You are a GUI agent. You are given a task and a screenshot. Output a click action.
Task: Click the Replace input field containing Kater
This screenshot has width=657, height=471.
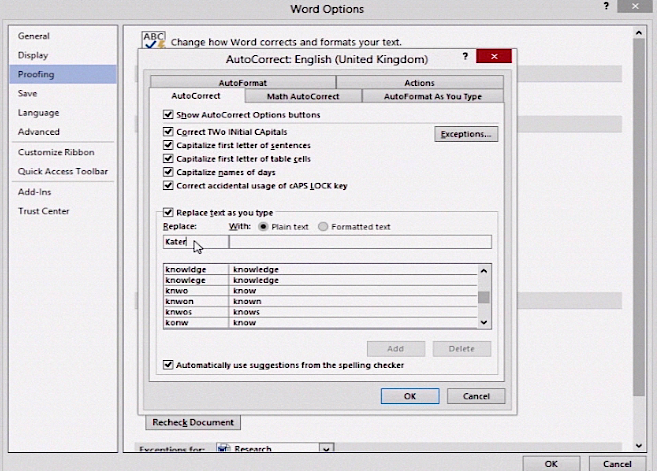tap(196, 242)
